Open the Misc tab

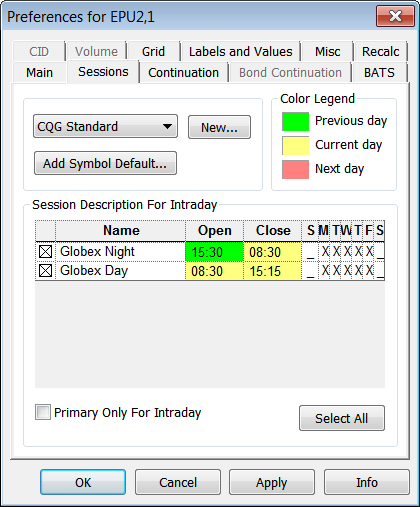click(x=328, y=52)
